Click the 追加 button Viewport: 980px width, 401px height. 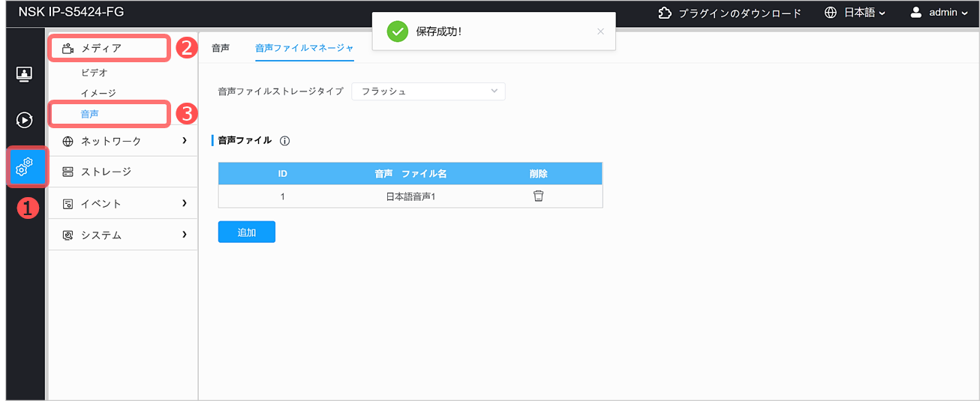coord(246,232)
